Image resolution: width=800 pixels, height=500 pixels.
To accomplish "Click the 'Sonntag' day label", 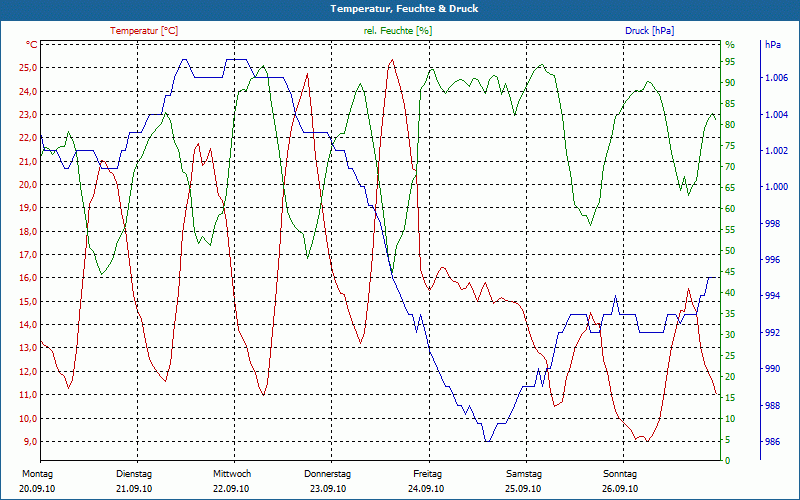I will coord(620,474).
